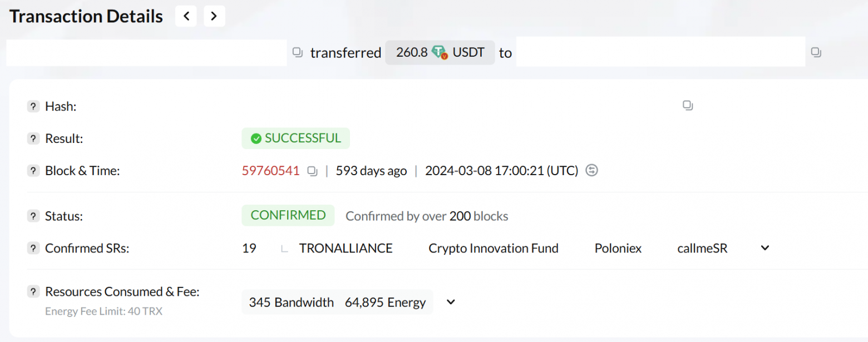Image resolution: width=868 pixels, height=342 pixels.
Task: Click the help icon beside Hash
Action: pyautogui.click(x=33, y=106)
